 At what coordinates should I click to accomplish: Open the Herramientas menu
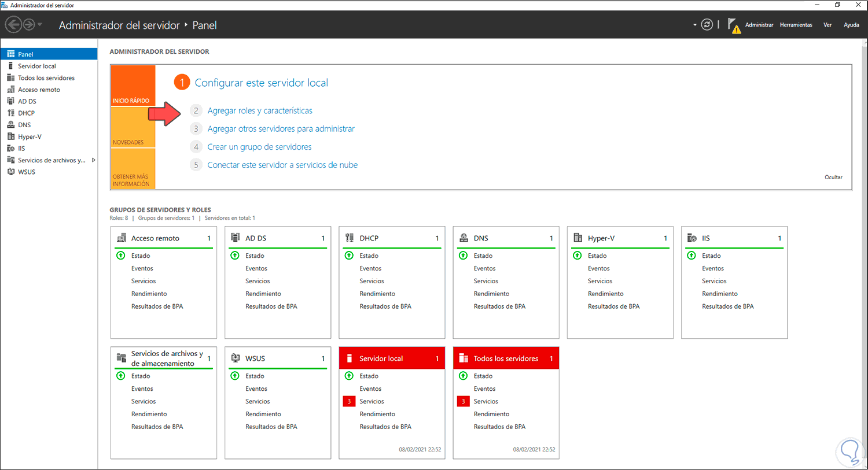pyautogui.click(x=796, y=25)
